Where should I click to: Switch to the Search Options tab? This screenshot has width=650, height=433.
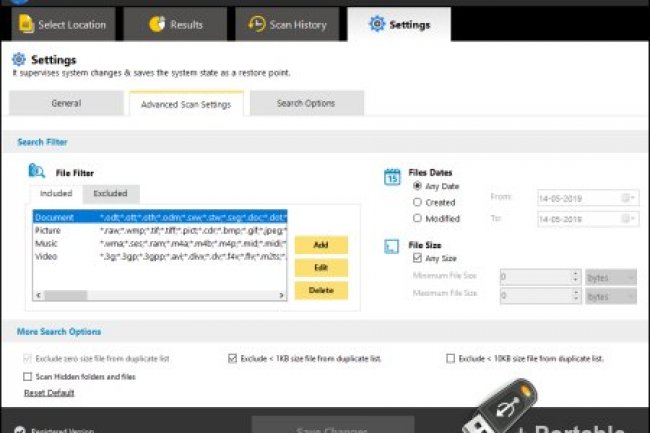coord(307,103)
